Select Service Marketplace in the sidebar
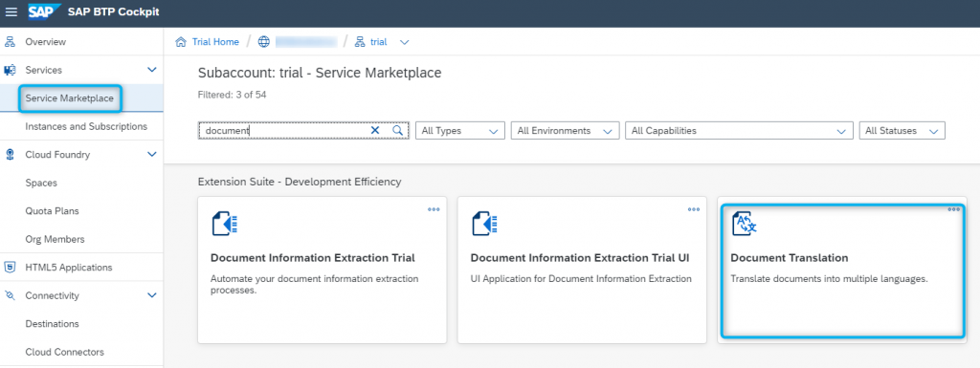The height and width of the screenshot is (368, 980). (x=69, y=98)
